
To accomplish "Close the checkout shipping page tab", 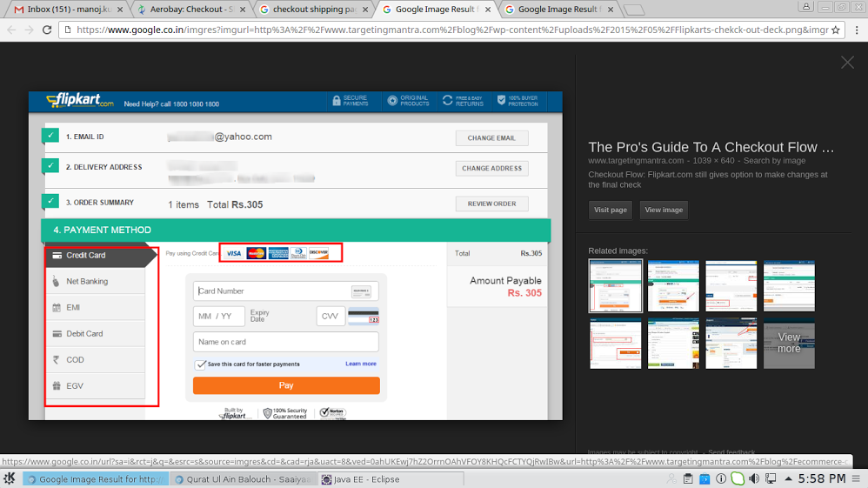I will click(365, 10).
